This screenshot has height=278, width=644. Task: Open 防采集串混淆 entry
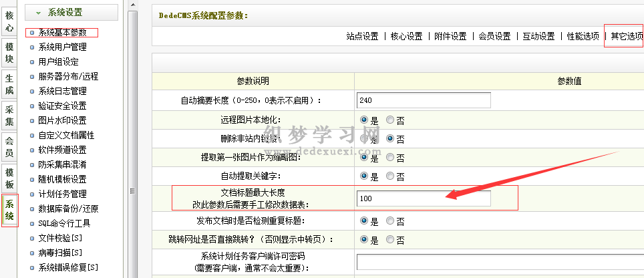pos(62,164)
